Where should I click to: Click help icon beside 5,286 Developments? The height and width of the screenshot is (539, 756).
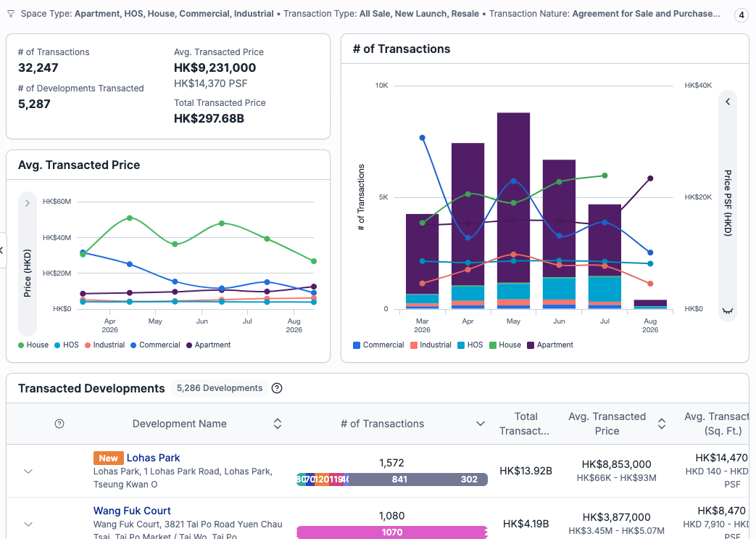pyautogui.click(x=277, y=388)
